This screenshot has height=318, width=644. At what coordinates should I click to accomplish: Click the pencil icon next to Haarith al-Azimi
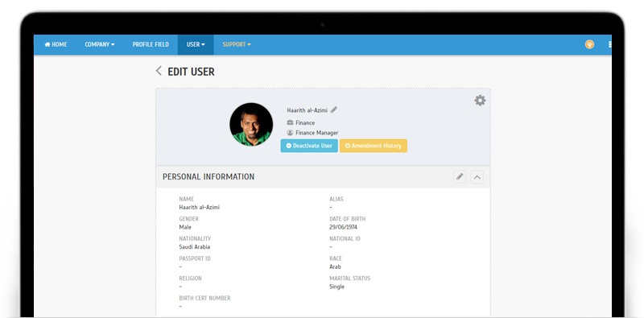(x=334, y=109)
